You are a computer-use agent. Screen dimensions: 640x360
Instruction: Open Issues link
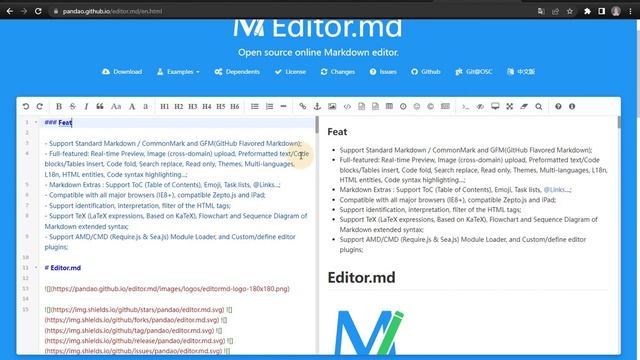[x=383, y=72]
